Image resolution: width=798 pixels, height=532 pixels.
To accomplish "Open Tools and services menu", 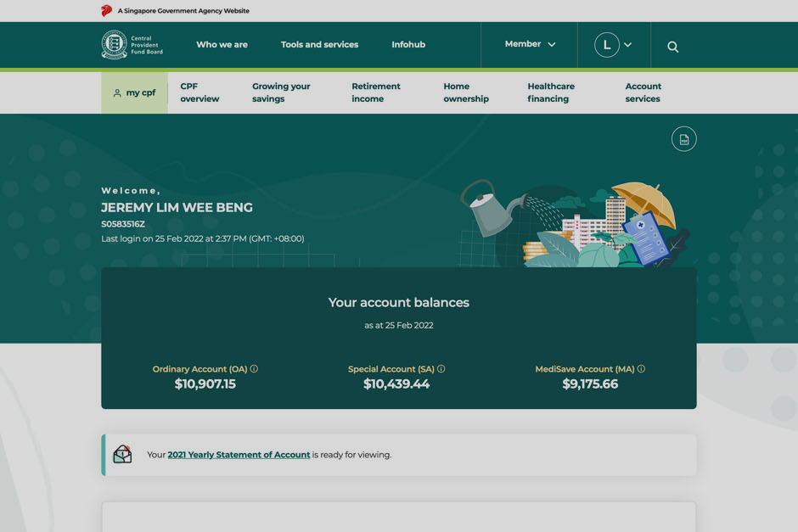I will point(319,45).
